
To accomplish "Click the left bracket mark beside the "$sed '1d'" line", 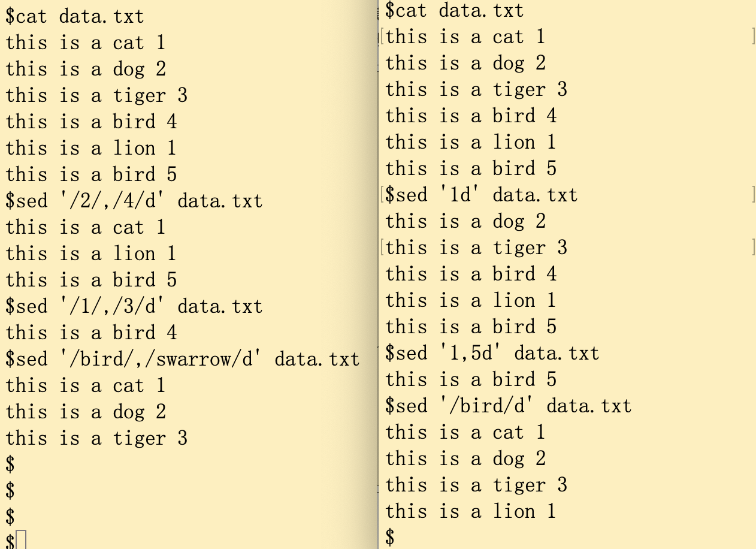I will 382,195.
